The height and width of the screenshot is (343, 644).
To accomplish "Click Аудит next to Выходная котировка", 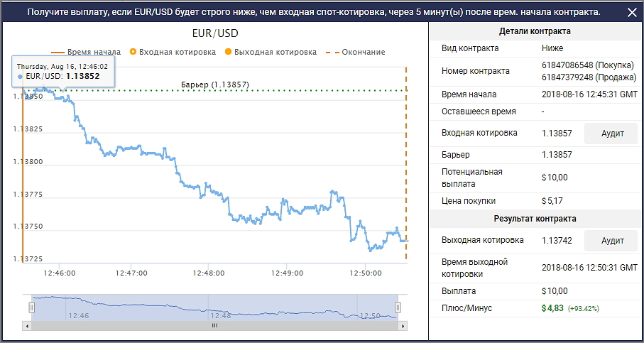I will pyautogui.click(x=612, y=241).
